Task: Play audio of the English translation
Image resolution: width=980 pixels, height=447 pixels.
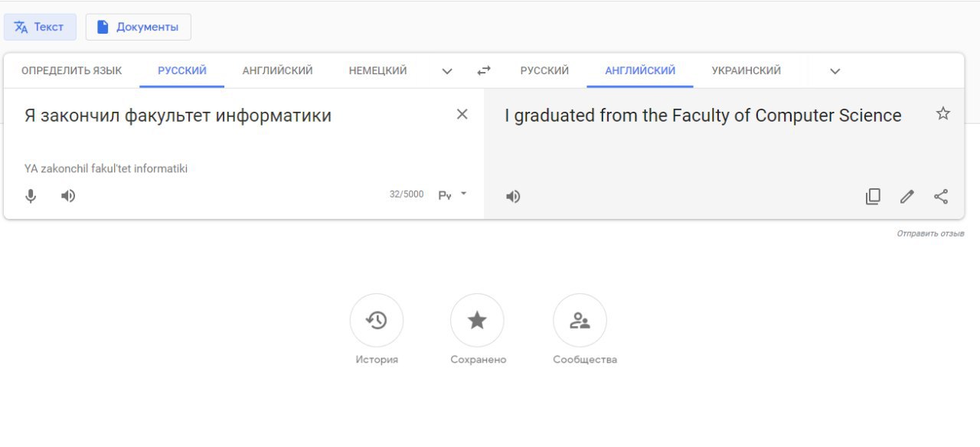Action: tap(513, 197)
